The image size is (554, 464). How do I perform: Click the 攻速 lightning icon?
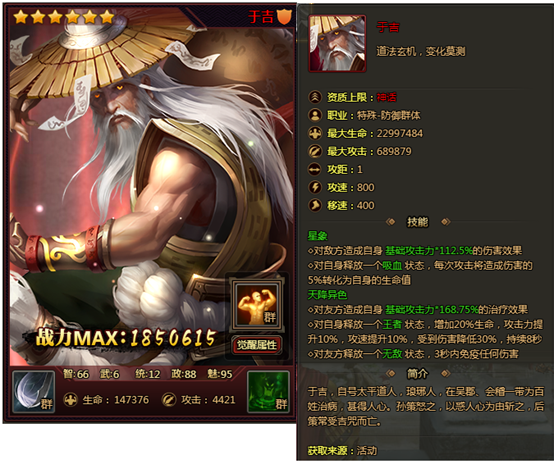click(315, 187)
